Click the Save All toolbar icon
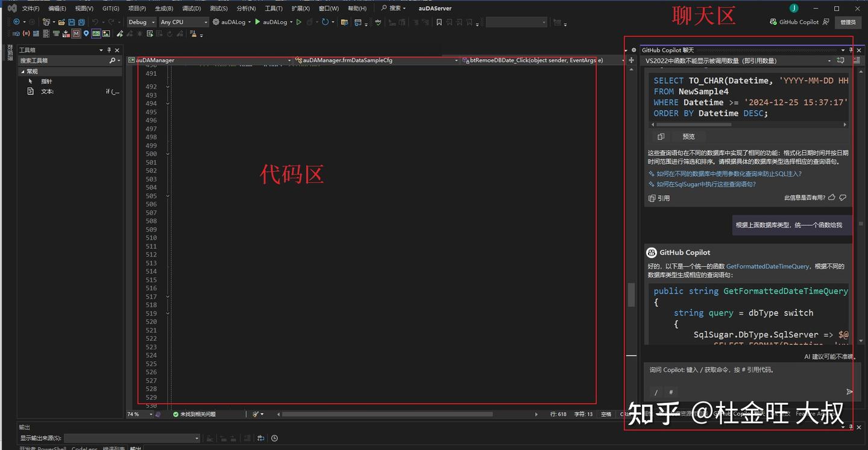This screenshot has width=868, height=450. point(81,22)
